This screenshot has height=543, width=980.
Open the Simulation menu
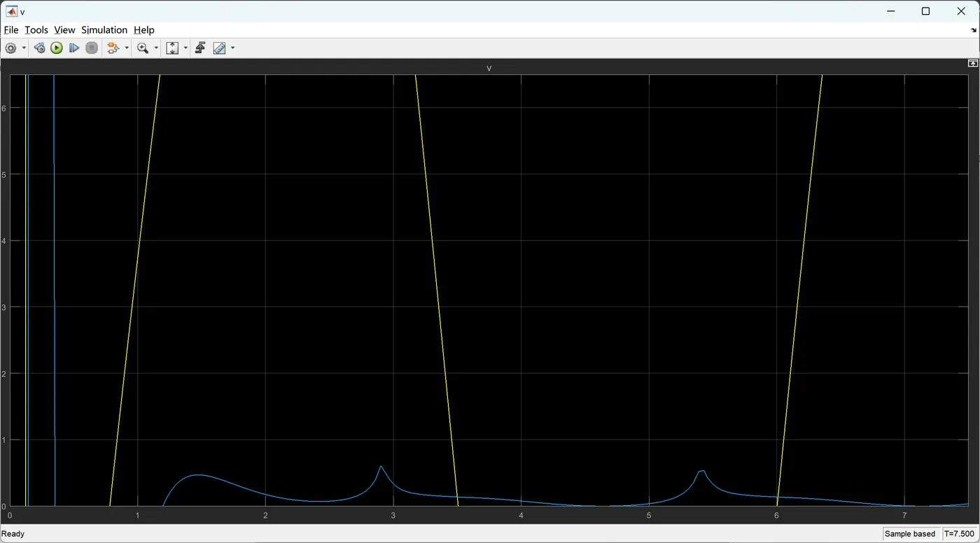(104, 30)
